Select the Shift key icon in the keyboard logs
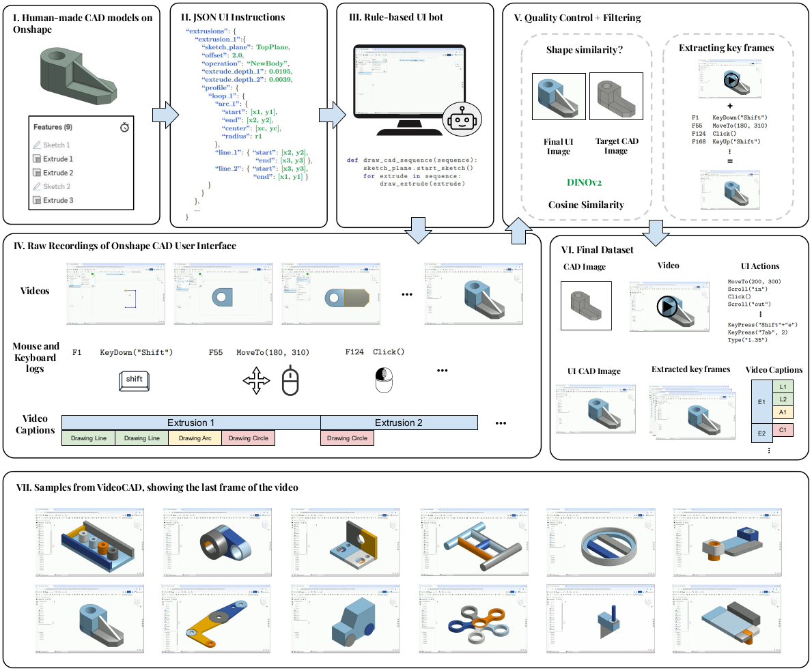This screenshot has width=812, height=671. [x=134, y=382]
